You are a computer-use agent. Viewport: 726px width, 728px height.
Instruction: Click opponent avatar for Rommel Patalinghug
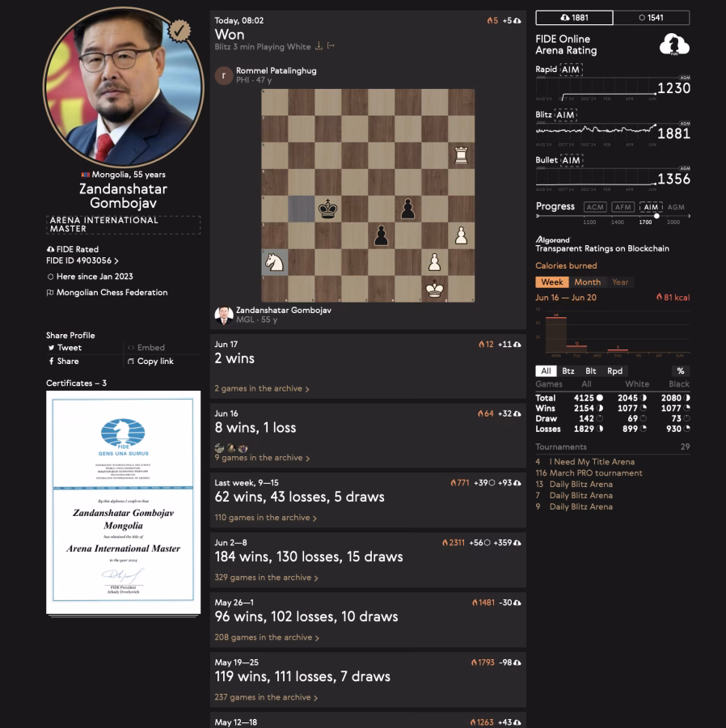(224, 75)
